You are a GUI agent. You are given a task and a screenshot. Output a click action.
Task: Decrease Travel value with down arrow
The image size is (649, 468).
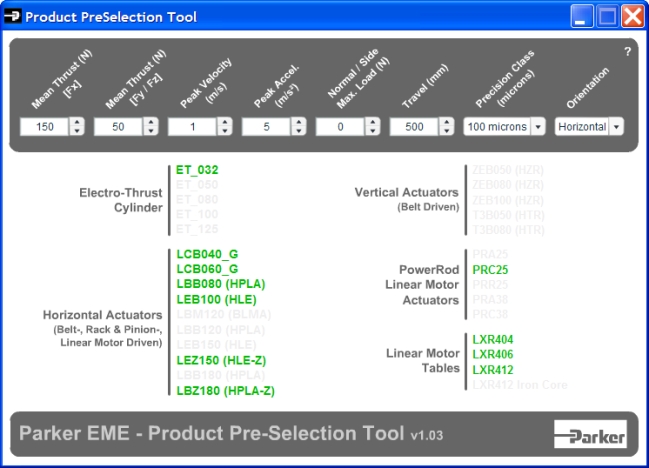tap(447, 131)
